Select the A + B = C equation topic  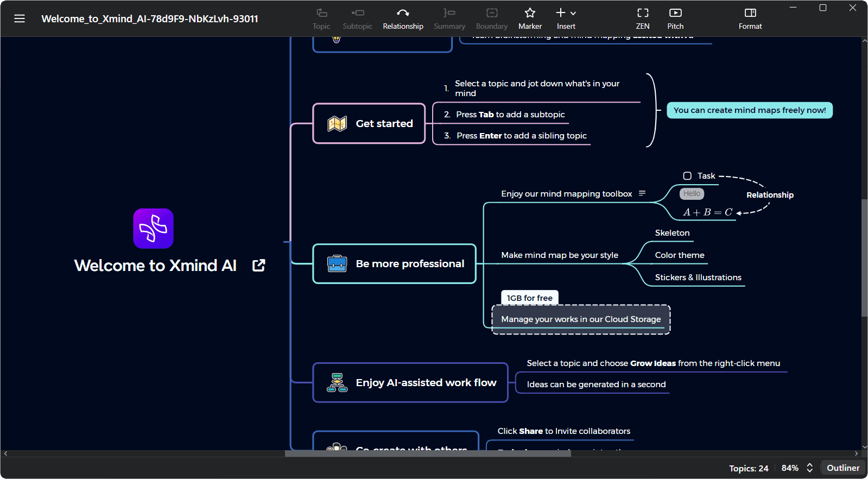(708, 212)
